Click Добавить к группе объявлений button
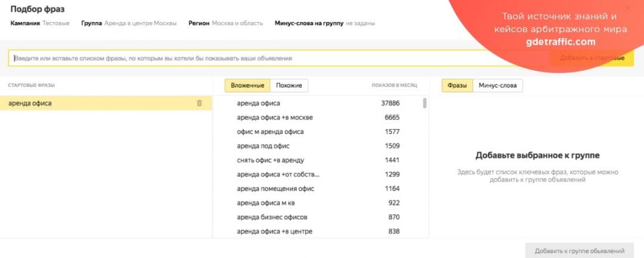The width and height of the screenshot is (644, 258). pyautogui.click(x=580, y=251)
